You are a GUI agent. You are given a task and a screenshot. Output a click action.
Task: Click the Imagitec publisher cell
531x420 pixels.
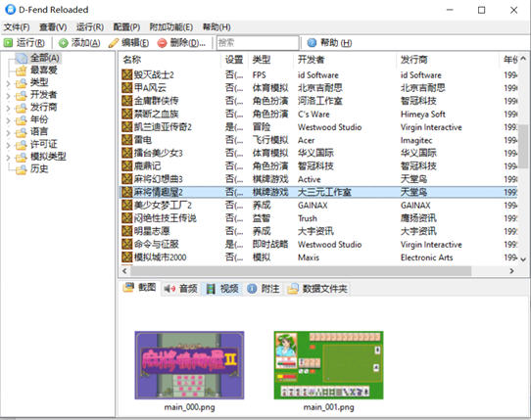click(416, 140)
